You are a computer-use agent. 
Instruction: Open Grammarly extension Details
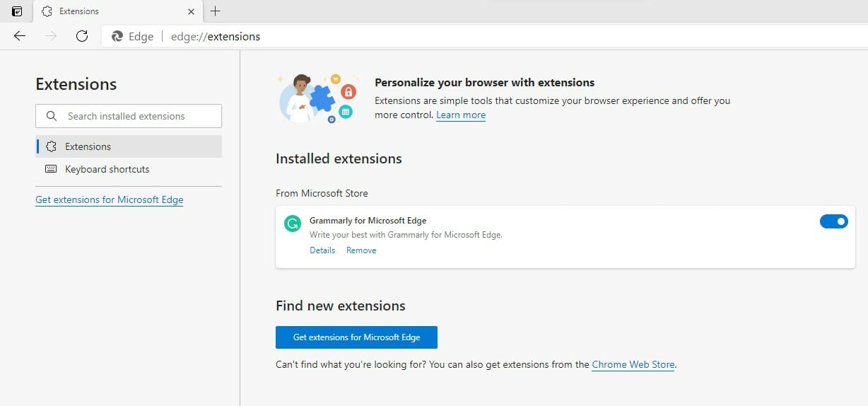(x=322, y=250)
